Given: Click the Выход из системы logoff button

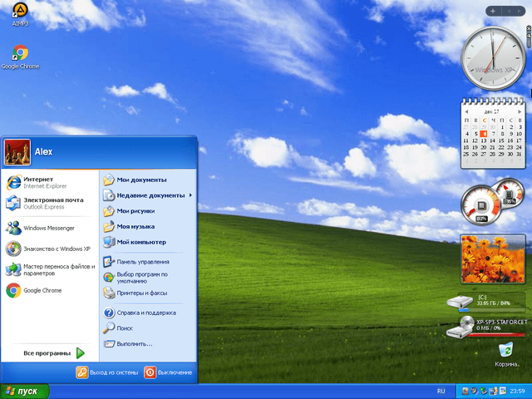Looking at the screenshot, I should [107, 372].
